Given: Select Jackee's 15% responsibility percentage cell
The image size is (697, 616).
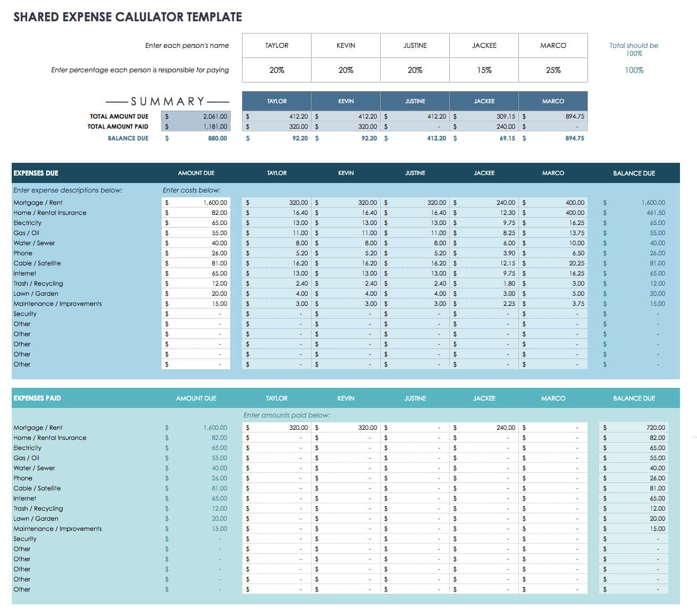Looking at the screenshot, I should coord(484,70).
